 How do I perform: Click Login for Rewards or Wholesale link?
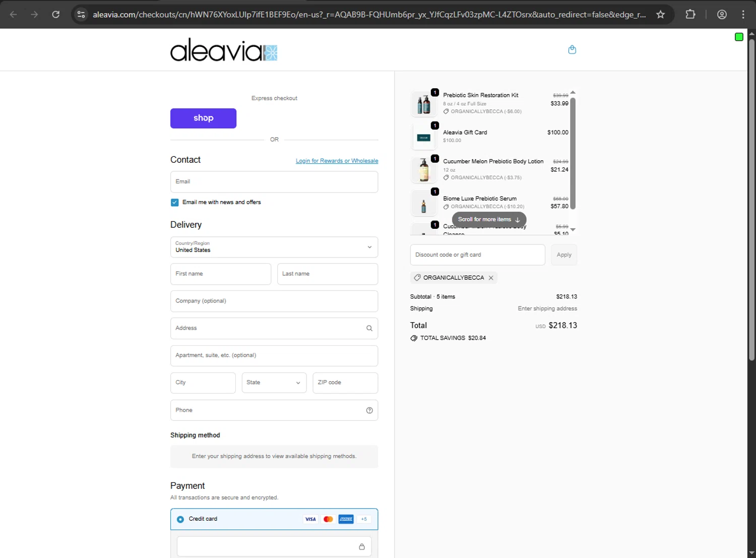coord(337,161)
